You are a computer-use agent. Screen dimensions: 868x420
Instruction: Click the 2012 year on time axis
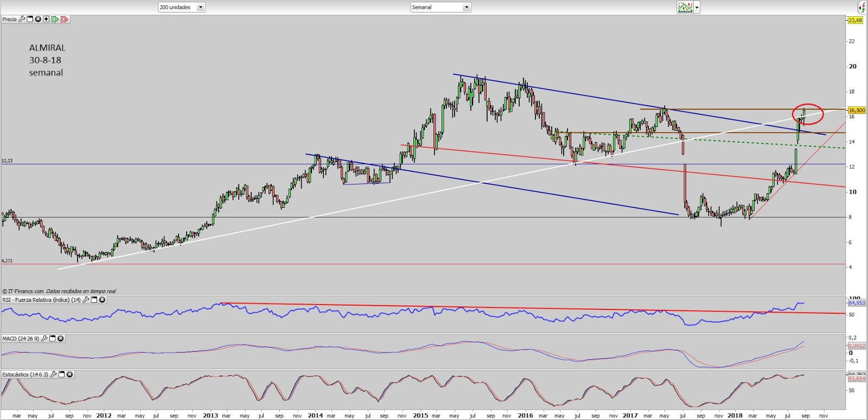104,416
